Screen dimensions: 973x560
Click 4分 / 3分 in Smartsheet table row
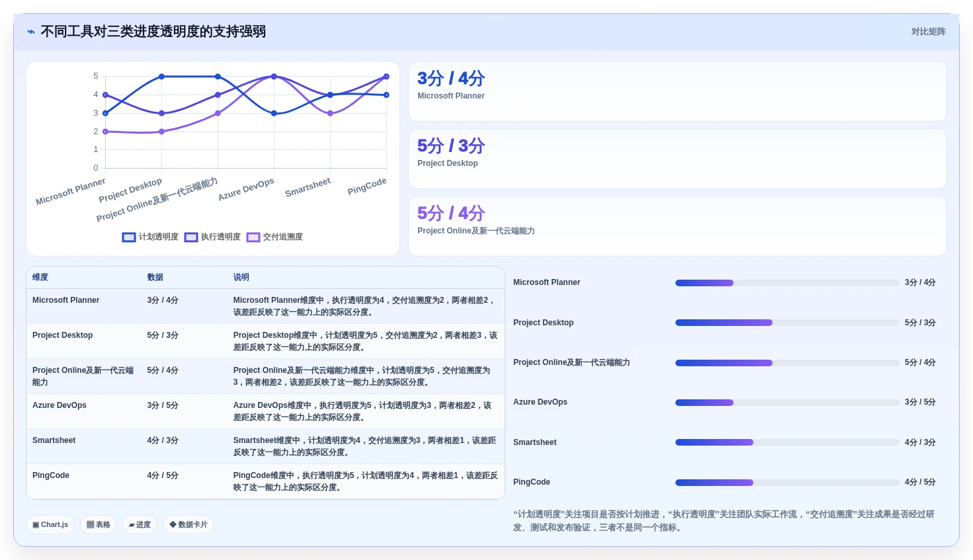[163, 440]
